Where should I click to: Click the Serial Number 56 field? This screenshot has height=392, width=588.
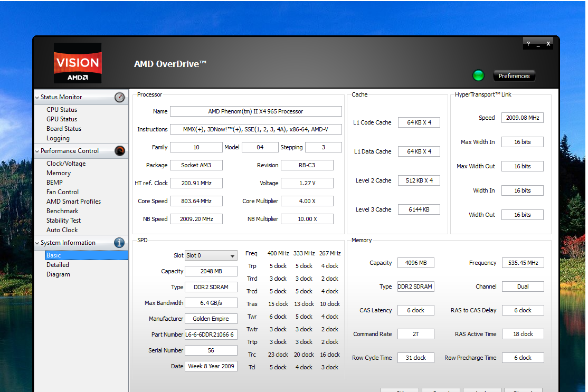(x=211, y=350)
